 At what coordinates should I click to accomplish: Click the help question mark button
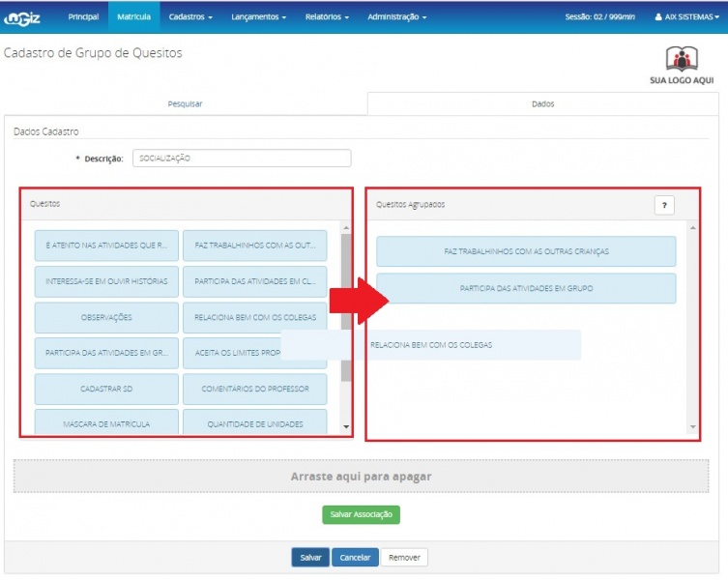point(664,205)
